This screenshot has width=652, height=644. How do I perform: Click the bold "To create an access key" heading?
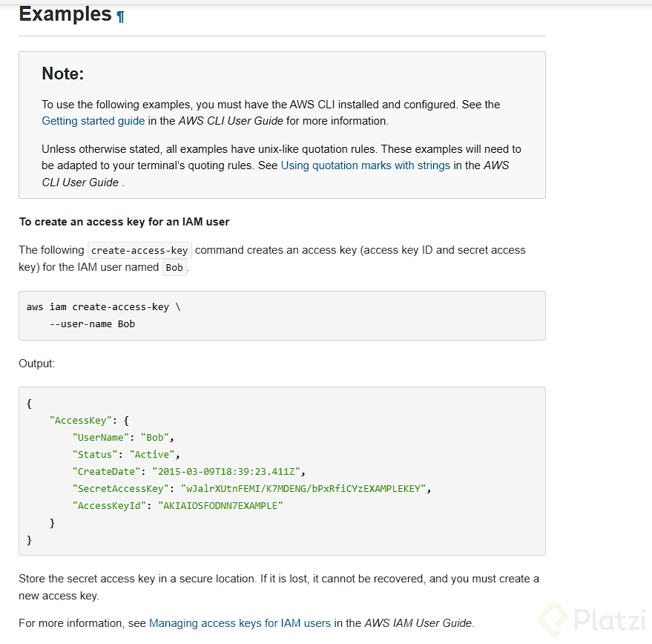click(124, 222)
